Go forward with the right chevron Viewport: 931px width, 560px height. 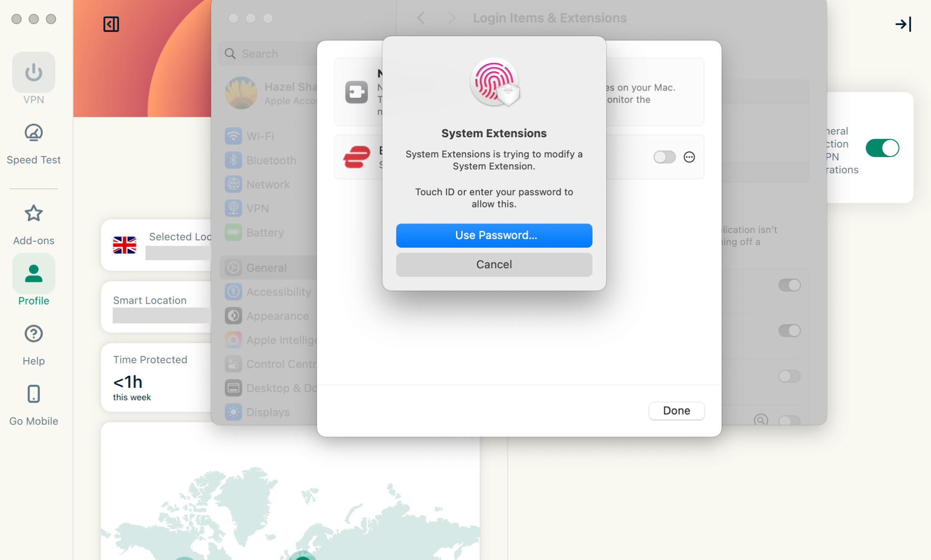coord(451,18)
